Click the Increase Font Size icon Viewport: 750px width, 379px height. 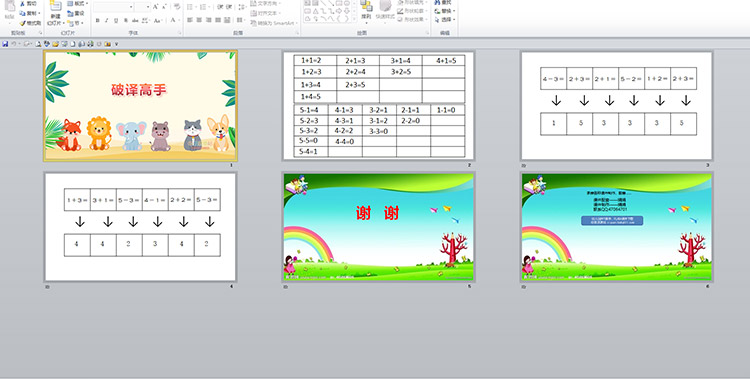156,7
